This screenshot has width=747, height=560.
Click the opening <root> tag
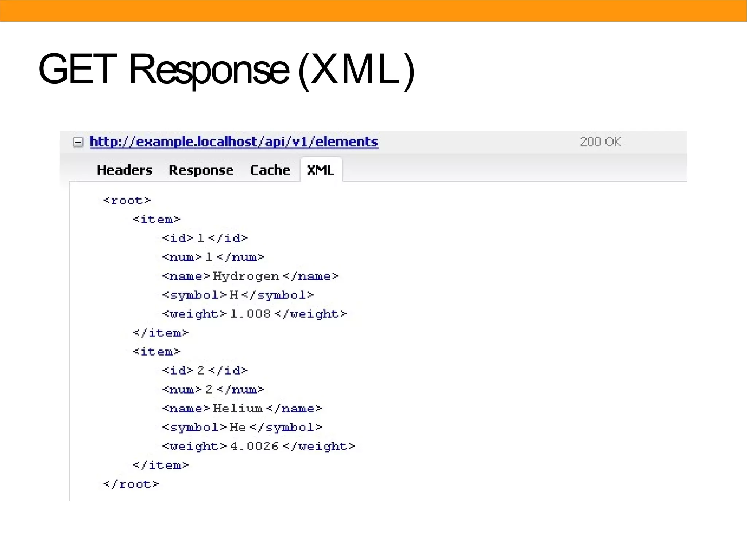pos(127,200)
